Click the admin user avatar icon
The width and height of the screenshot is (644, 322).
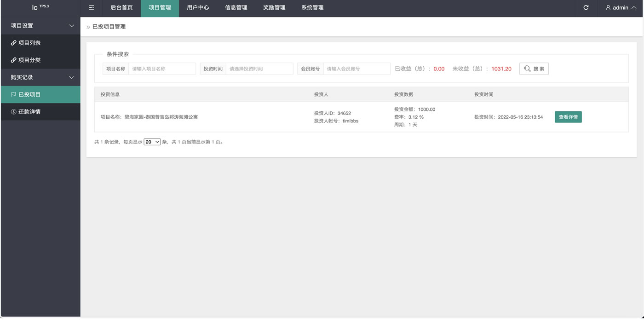point(608,8)
